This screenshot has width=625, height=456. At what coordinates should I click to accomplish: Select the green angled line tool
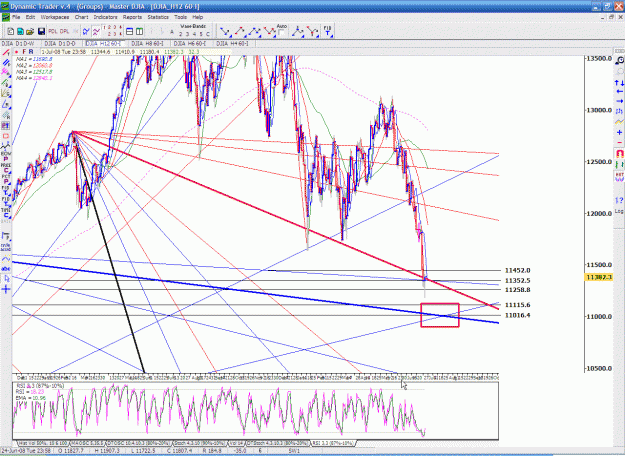pyautogui.click(x=6, y=83)
